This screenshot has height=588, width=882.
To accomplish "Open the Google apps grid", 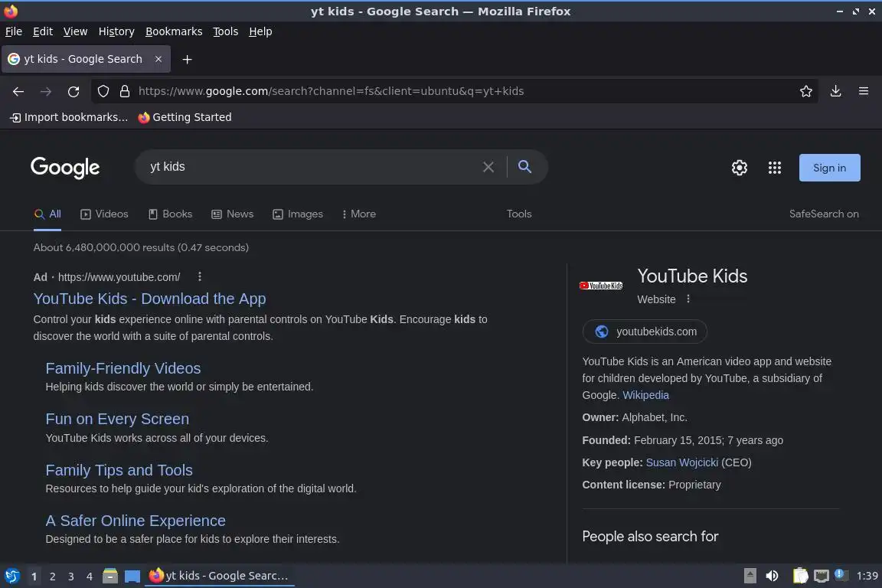I will (775, 168).
